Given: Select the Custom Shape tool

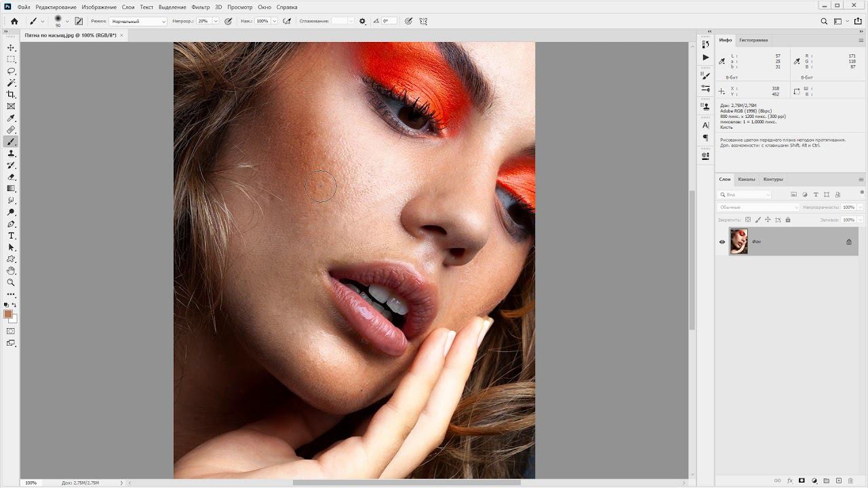Looking at the screenshot, I should coord(11,259).
